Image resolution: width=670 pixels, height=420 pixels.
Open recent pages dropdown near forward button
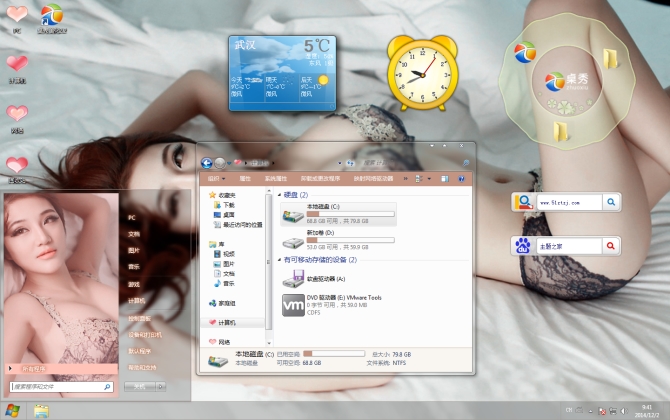(x=229, y=163)
